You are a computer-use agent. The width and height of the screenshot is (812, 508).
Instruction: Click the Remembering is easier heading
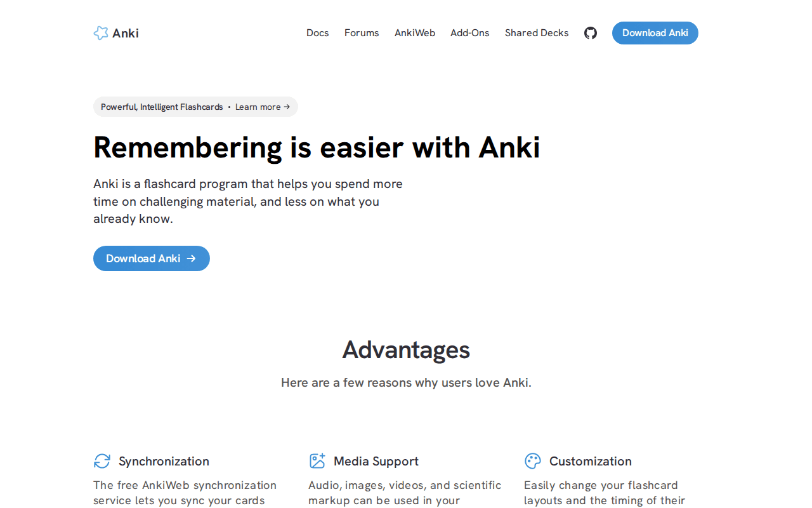(317, 147)
